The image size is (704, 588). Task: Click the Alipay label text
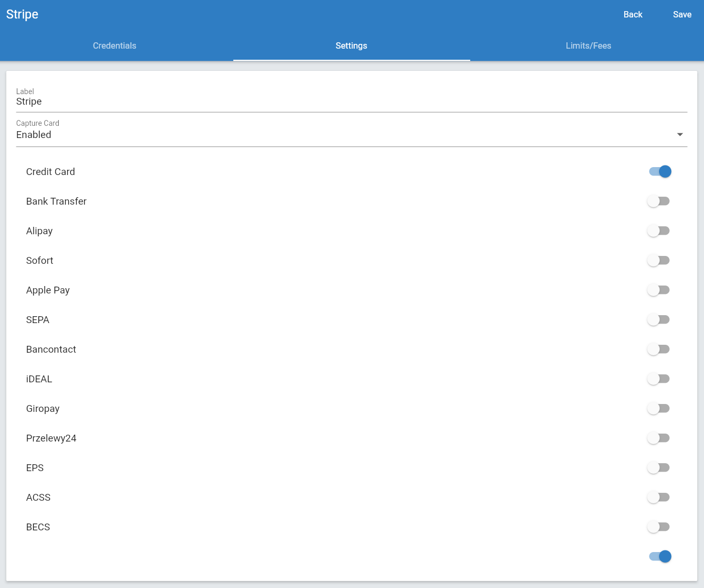39,231
